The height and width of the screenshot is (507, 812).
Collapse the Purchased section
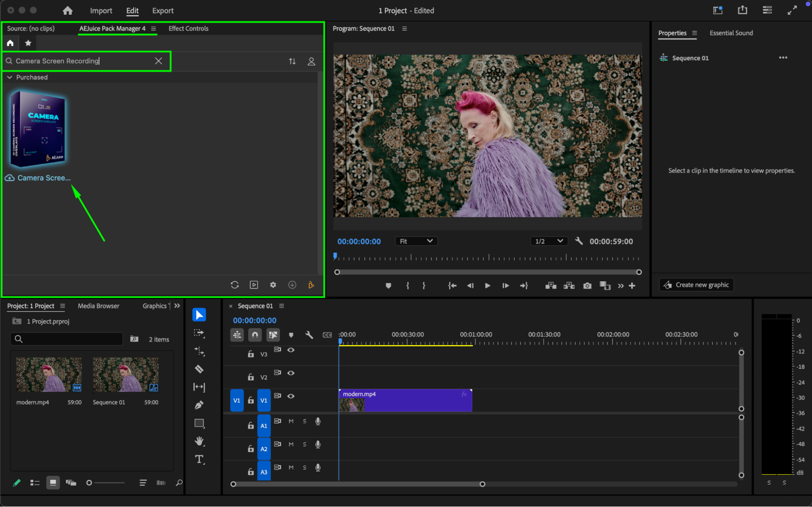(10, 77)
